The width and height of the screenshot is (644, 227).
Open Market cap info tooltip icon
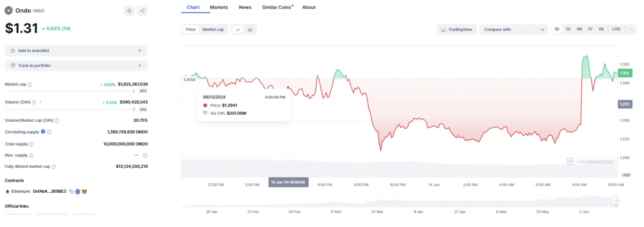[30, 84]
